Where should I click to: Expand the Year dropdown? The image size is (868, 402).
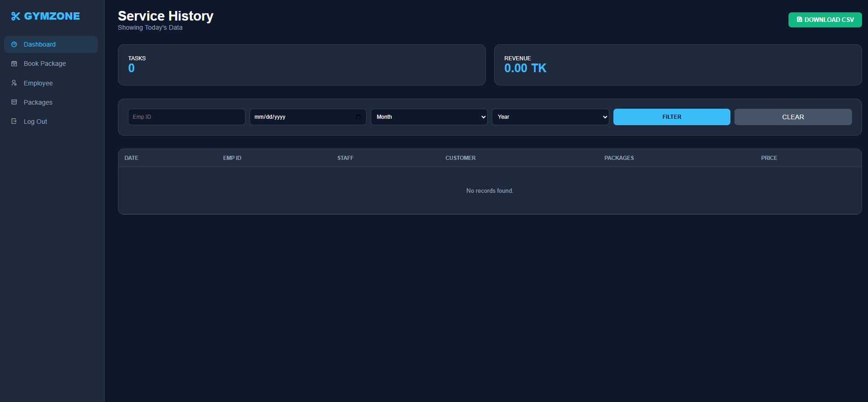[x=550, y=117]
